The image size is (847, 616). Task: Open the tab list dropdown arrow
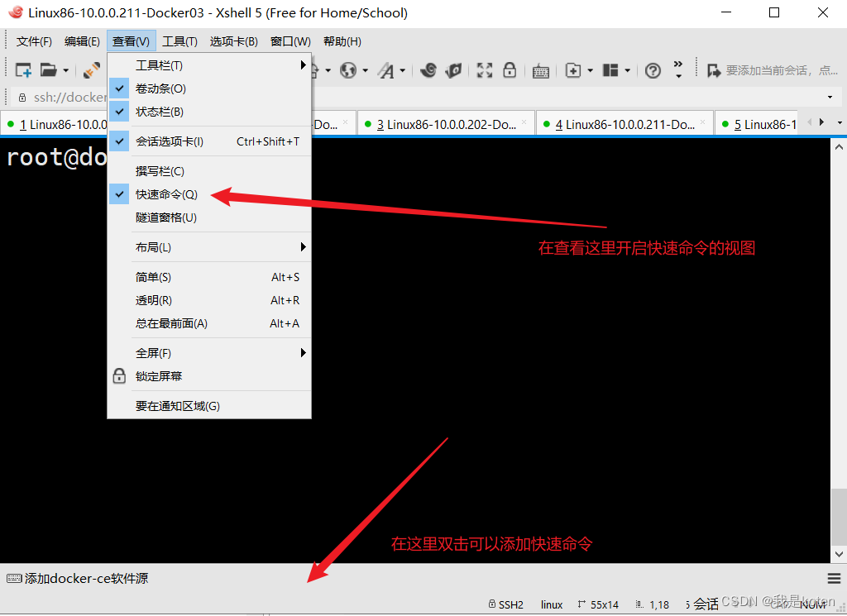pos(840,123)
